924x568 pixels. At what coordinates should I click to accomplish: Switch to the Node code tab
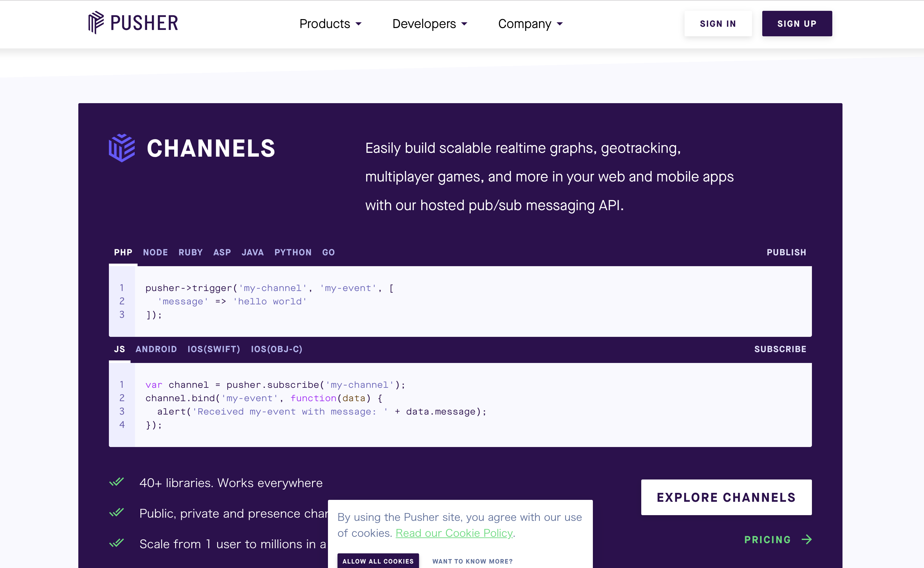coord(155,252)
